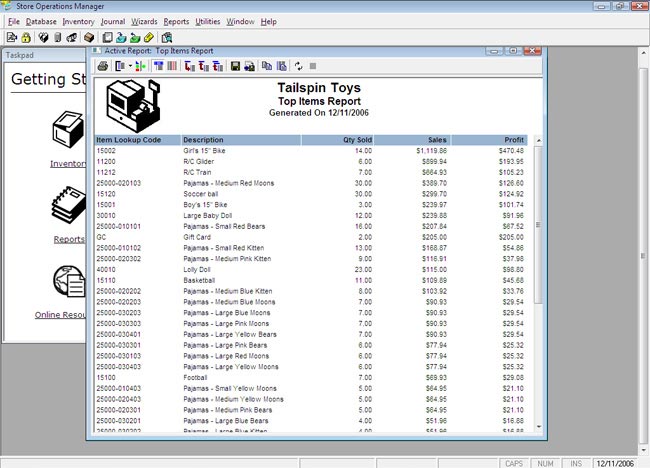The height and width of the screenshot is (468, 650).
Task: Click the gray cylinder toolbar icon
Action: (x=58, y=38)
